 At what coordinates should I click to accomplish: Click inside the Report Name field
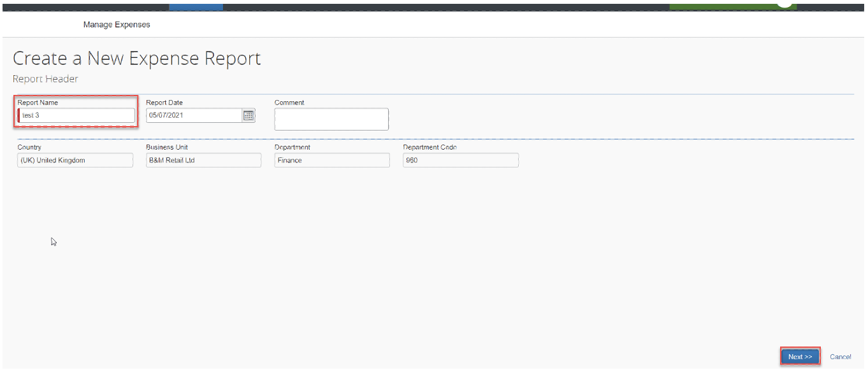click(x=75, y=115)
